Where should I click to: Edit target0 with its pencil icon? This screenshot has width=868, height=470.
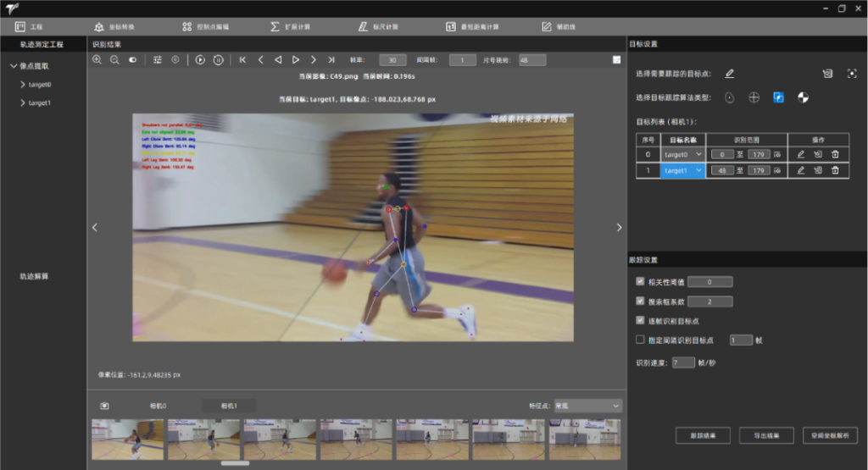800,154
